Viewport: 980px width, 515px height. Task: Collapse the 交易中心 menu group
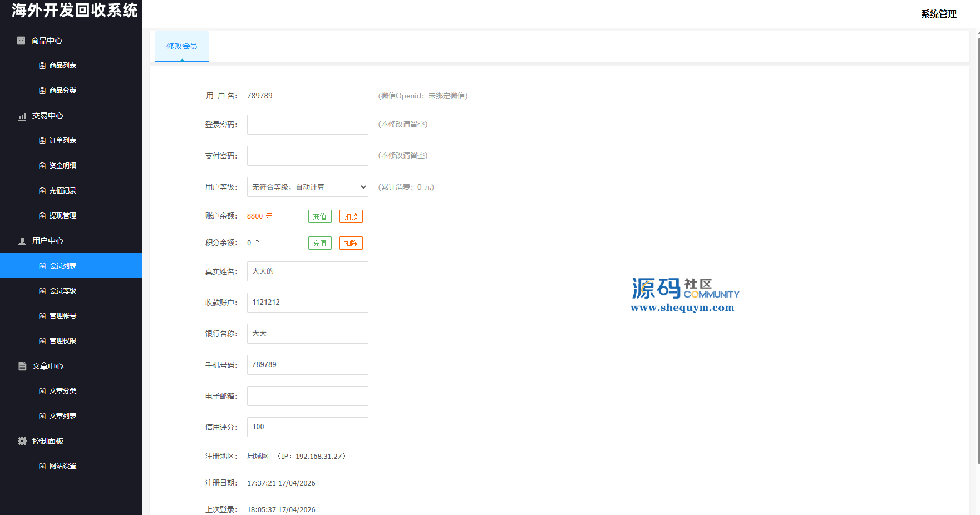tap(48, 116)
